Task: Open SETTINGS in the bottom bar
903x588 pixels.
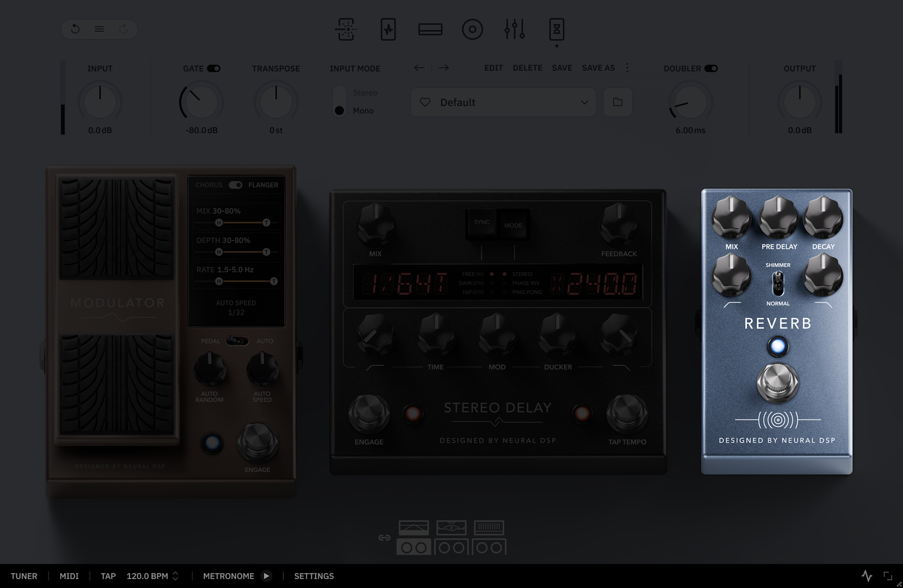Action: [x=314, y=576]
